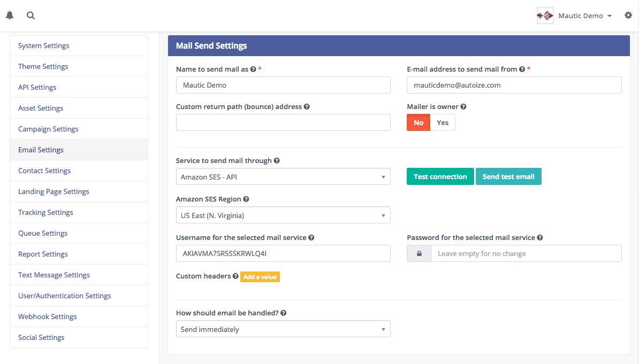Click inside the custom return path field
Image resolution: width=639 pixels, height=364 pixels.
click(x=283, y=122)
